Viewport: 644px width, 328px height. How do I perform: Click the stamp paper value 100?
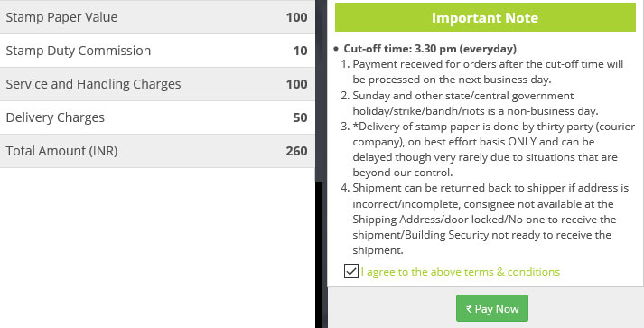[296, 17]
